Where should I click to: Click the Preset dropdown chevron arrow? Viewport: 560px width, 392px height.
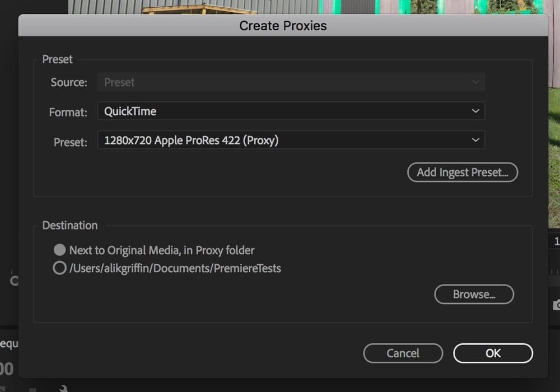(475, 140)
